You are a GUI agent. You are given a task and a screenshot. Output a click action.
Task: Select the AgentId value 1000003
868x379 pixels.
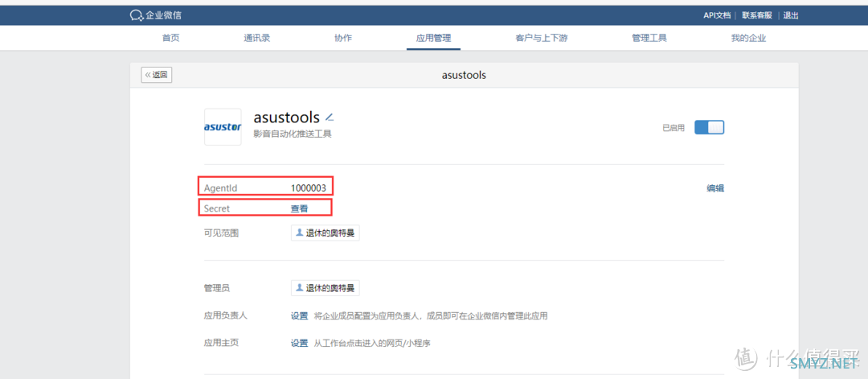click(309, 187)
